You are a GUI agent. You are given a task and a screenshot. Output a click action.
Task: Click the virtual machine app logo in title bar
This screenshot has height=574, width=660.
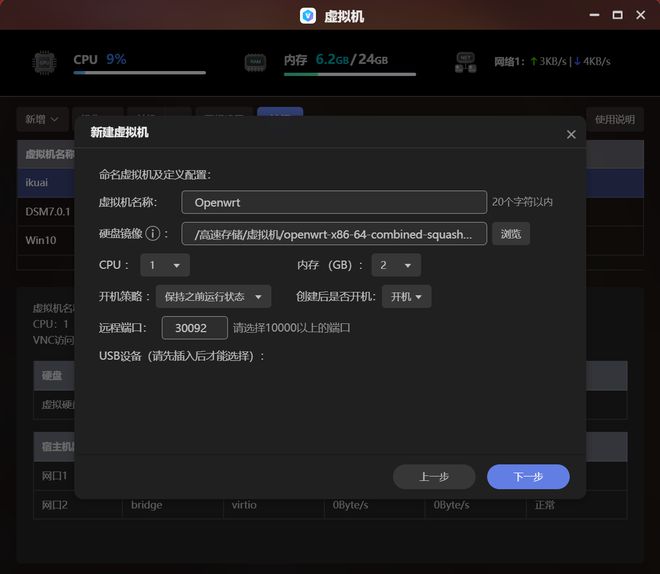[x=308, y=16]
